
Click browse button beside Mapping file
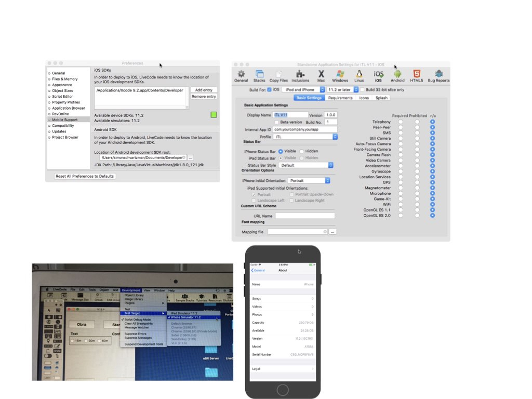click(332, 232)
